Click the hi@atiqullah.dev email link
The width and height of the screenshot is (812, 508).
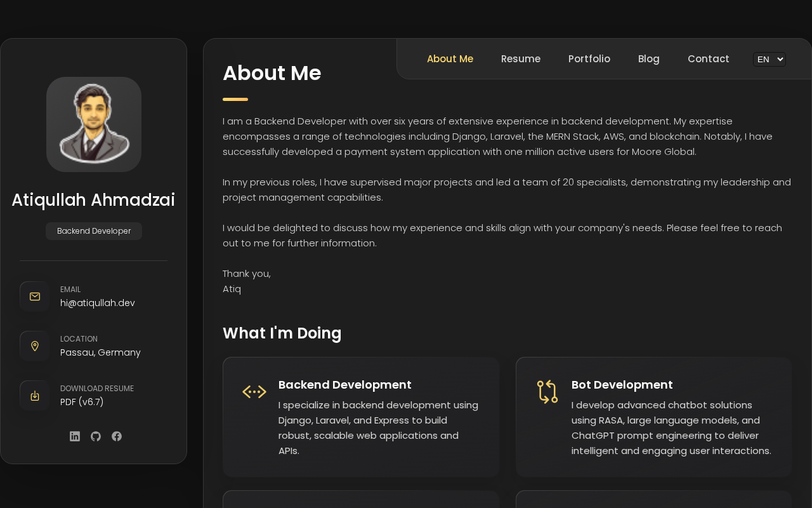coord(98,303)
